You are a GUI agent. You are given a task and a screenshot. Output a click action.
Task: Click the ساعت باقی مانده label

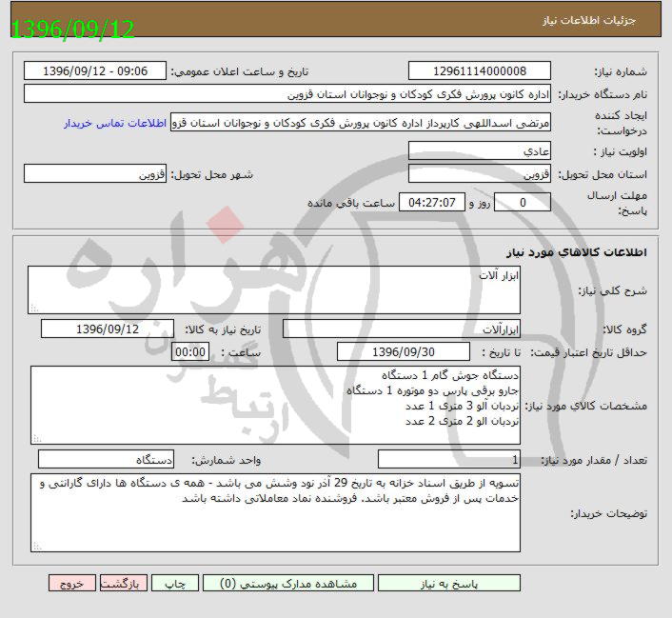coord(351,203)
